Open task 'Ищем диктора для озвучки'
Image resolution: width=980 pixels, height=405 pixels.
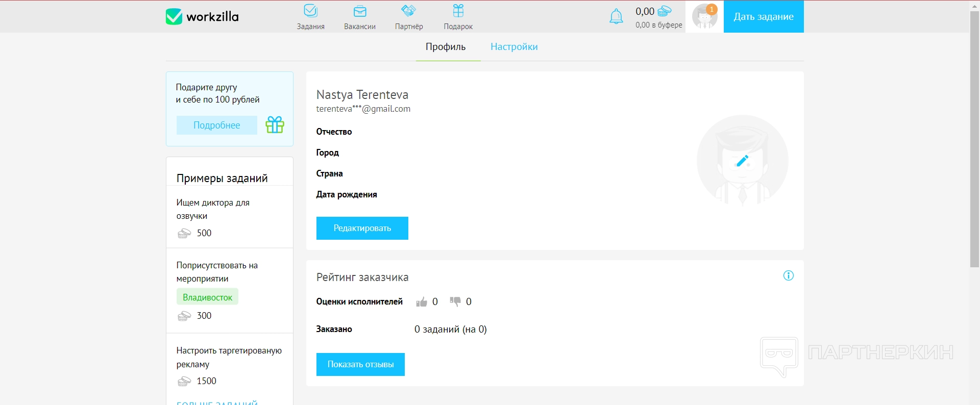(213, 209)
